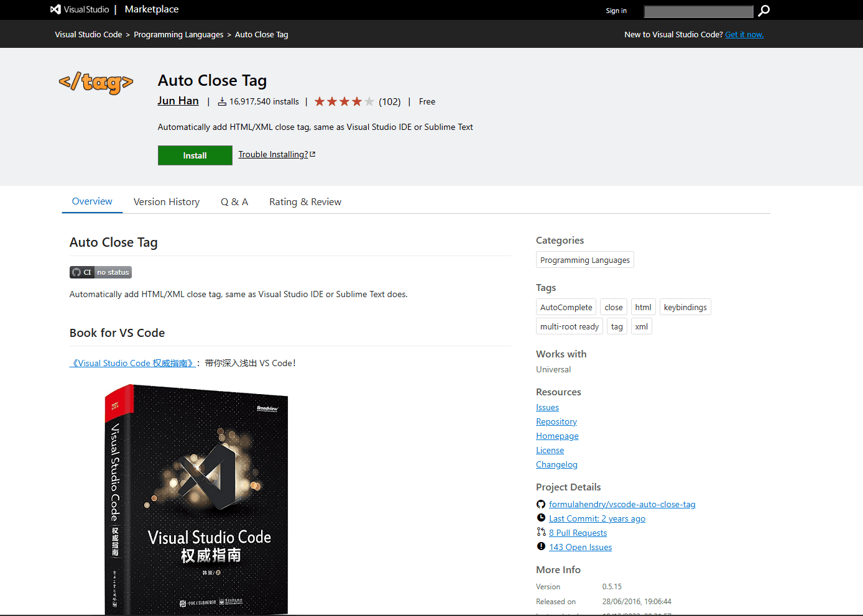Screen dimensions: 863x616
Task: Open the License resource link
Action: (550, 450)
